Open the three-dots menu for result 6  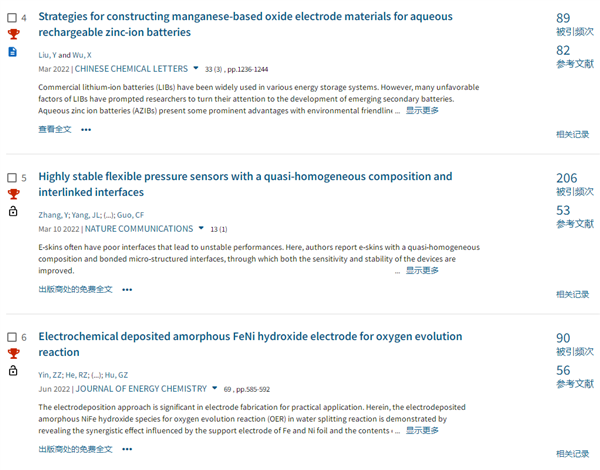[x=127, y=449]
